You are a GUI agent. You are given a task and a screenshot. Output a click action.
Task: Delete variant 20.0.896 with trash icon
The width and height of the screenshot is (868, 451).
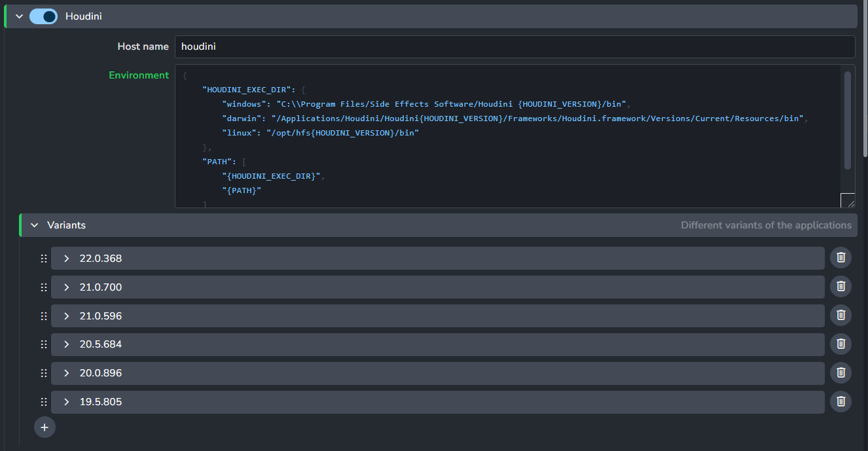point(841,372)
